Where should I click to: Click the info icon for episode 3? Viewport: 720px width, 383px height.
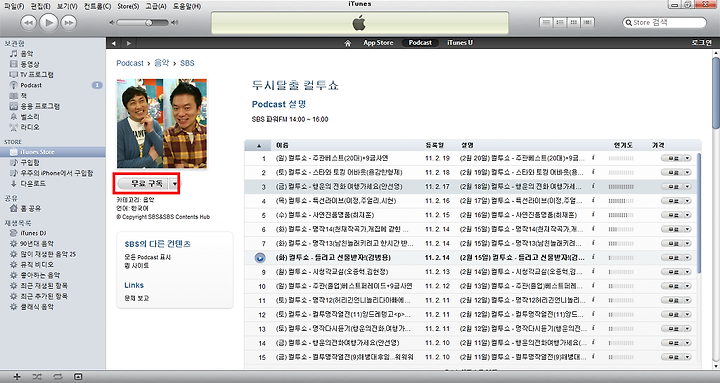point(593,186)
